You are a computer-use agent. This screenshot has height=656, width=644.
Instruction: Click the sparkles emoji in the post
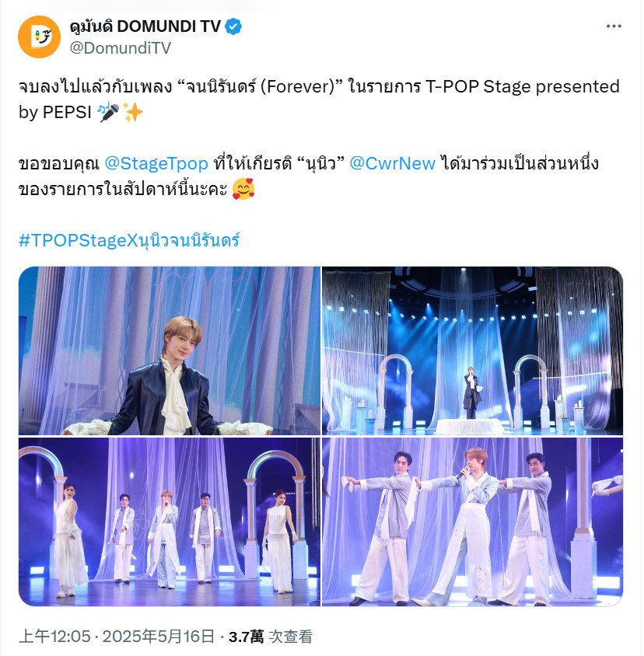pos(133,112)
